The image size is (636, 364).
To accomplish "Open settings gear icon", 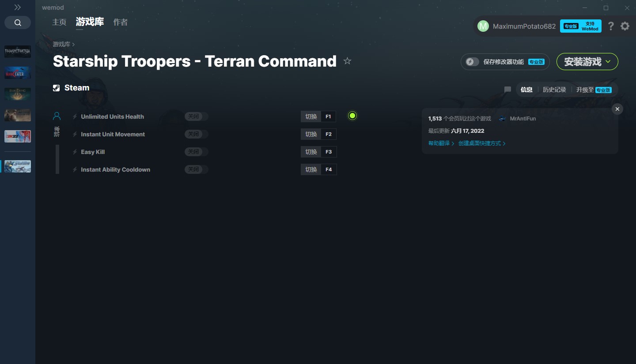I will pyautogui.click(x=625, y=26).
